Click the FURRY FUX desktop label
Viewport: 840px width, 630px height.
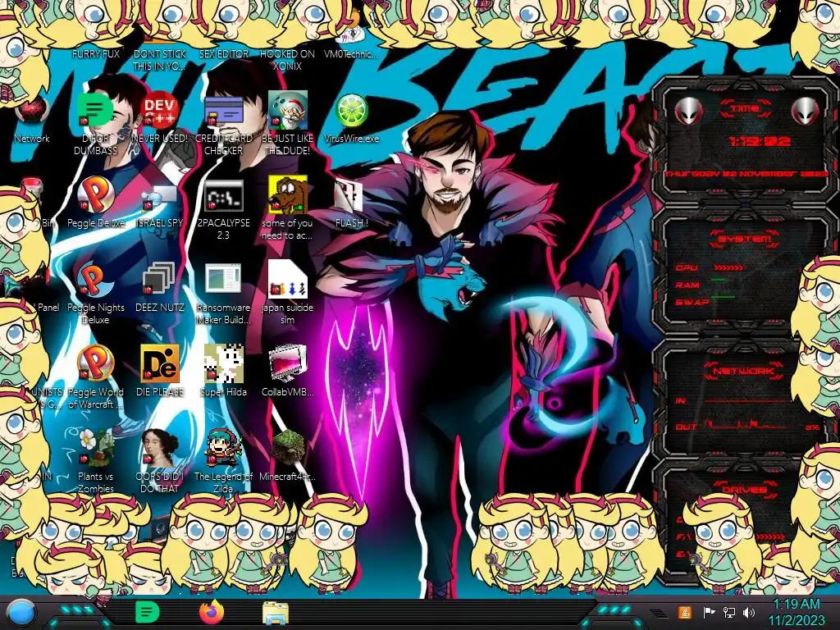point(96,54)
